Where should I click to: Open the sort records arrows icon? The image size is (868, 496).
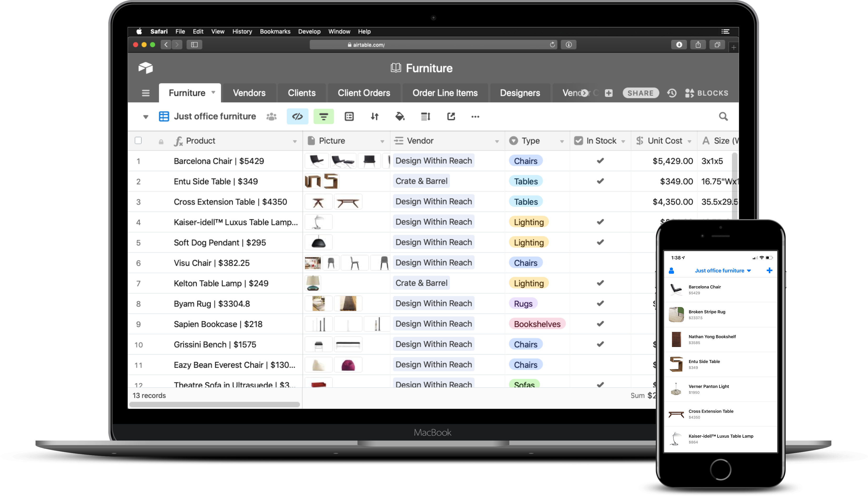pos(374,116)
